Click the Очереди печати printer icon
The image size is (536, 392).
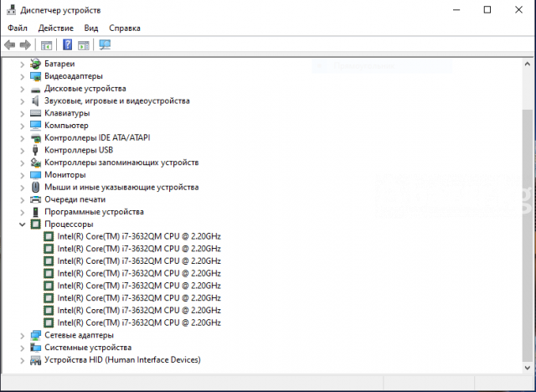[36, 199]
